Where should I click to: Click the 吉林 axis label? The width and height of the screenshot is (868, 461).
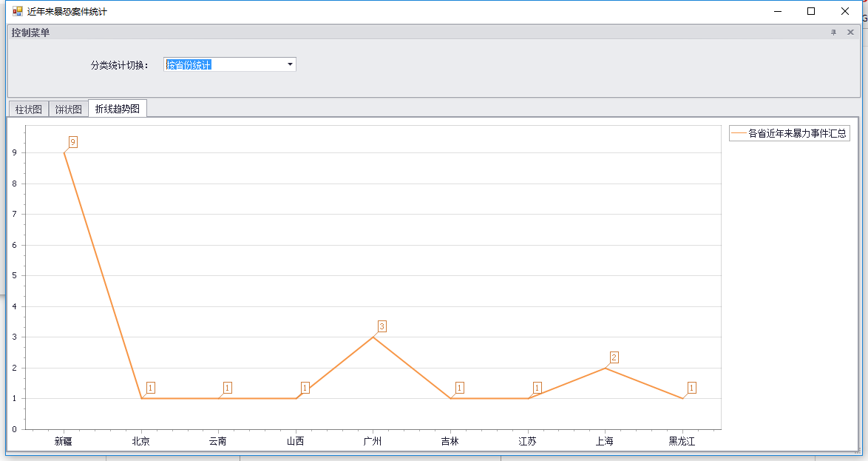[450, 442]
